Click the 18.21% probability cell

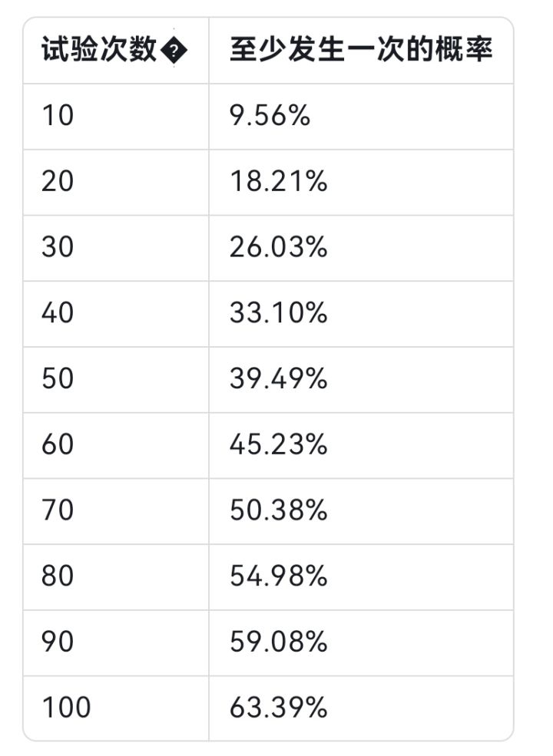[278, 183]
